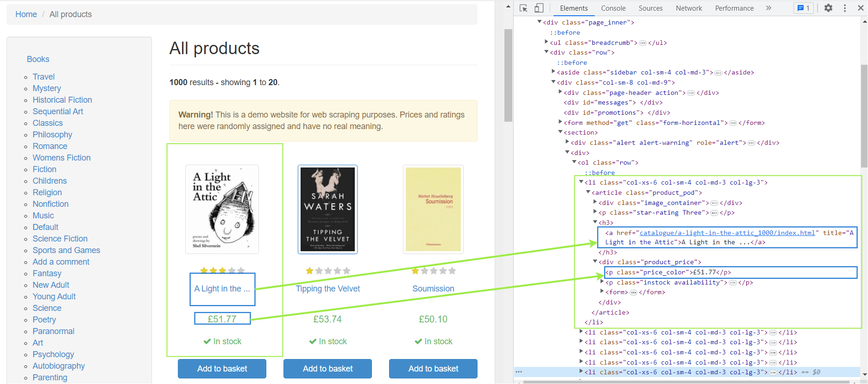
Task: Close the DevTools panel
Action: pyautogui.click(x=861, y=8)
